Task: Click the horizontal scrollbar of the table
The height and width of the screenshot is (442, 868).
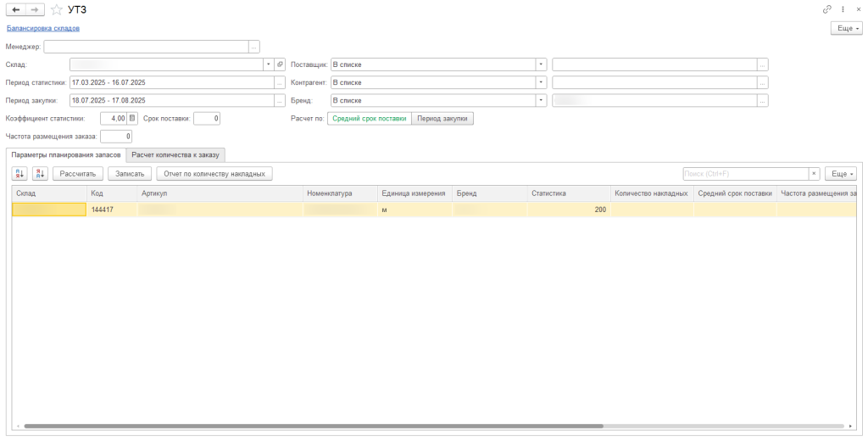Action: (x=314, y=426)
